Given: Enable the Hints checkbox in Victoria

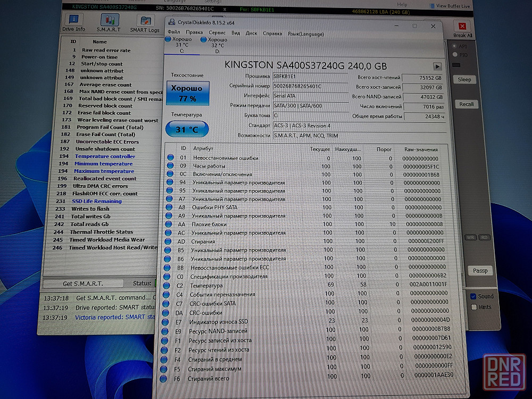Looking at the screenshot, I should click(474, 307).
